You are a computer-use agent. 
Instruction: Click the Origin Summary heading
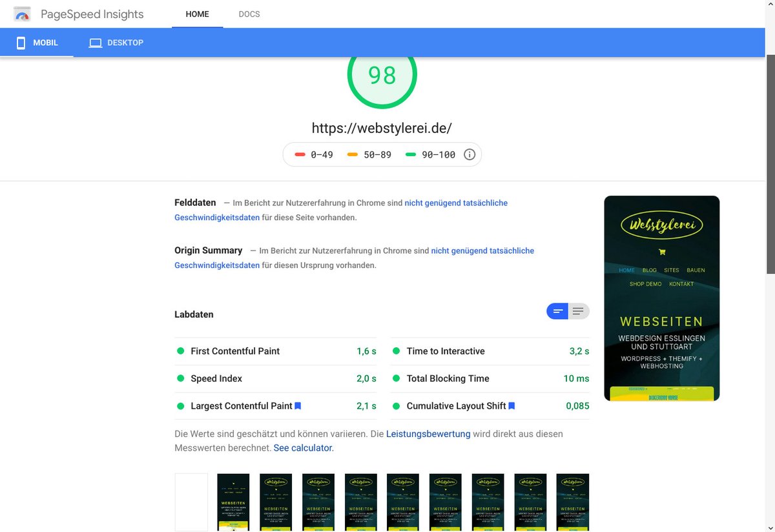point(208,251)
